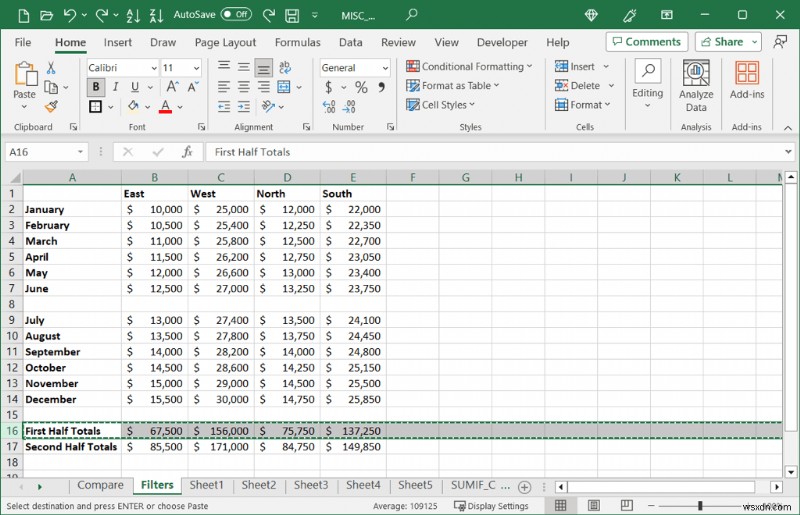Open Analyze Data tool

point(696,86)
